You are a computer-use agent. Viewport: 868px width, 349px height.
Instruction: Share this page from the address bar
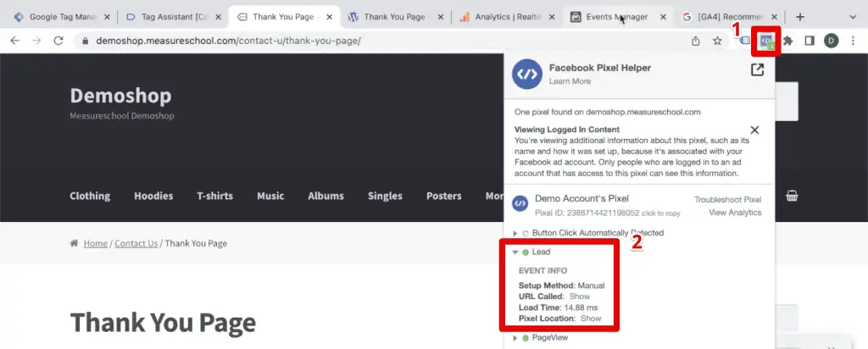tap(695, 41)
